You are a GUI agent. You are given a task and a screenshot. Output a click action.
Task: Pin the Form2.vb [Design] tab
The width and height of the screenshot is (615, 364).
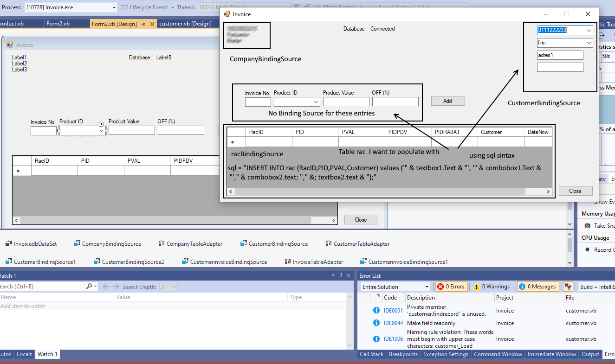click(x=143, y=24)
